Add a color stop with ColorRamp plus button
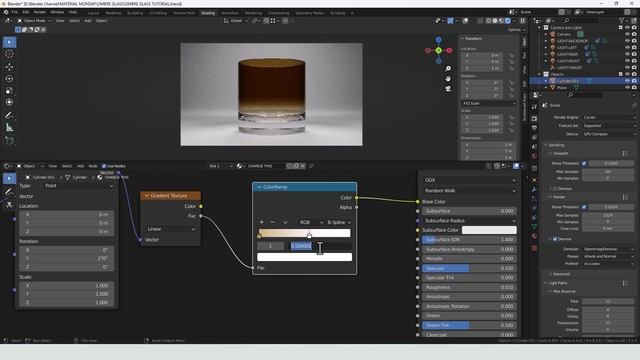The width and height of the screenshot is (640, 360). (x=262, y=222)
